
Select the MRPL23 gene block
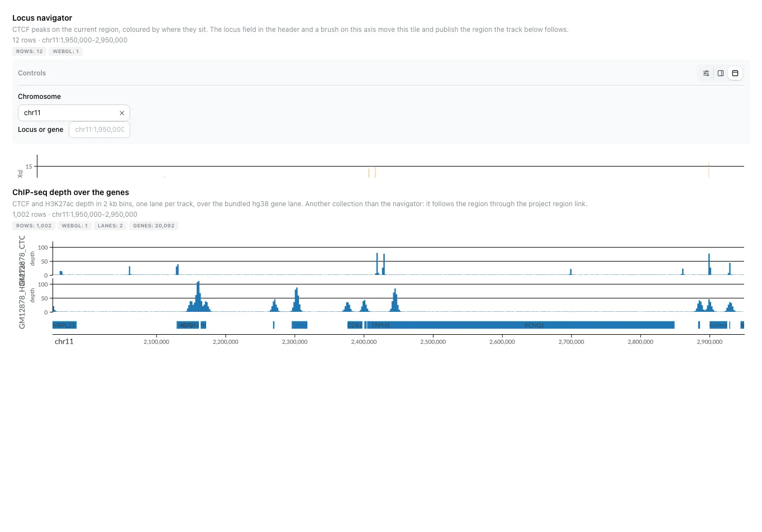64,325
